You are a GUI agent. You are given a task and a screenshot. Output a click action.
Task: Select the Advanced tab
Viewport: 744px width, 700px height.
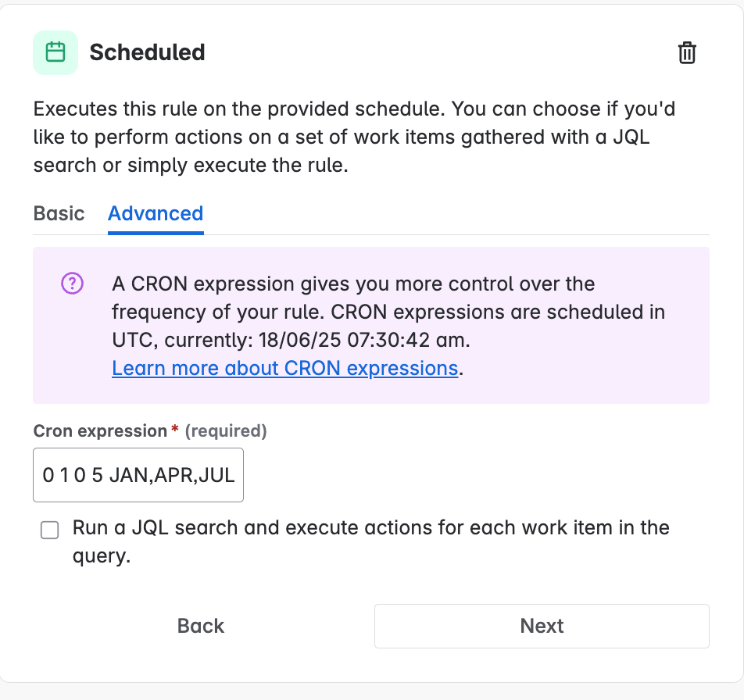(155, 213)
